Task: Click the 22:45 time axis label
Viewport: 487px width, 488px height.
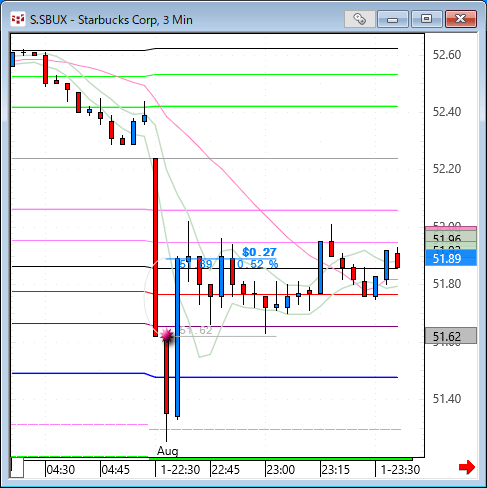Action: tap(226, 470)
